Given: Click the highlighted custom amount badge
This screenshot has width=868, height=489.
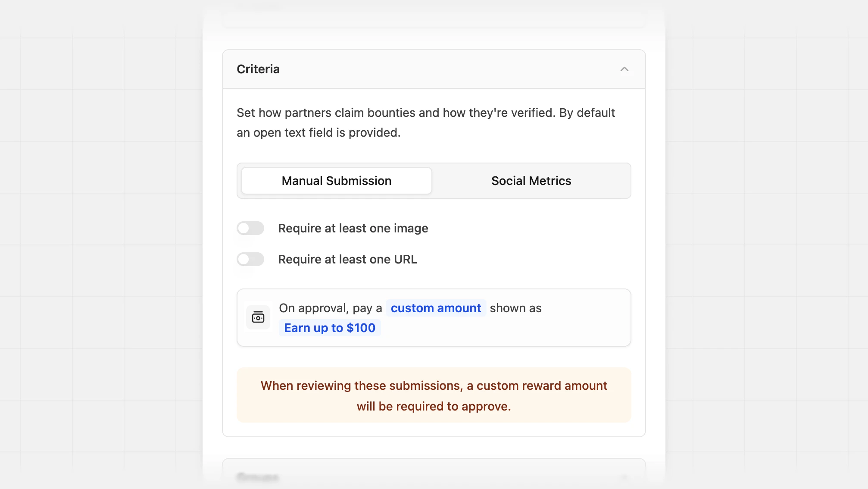Looking at the screenshot, I should (x=436, y=308).
